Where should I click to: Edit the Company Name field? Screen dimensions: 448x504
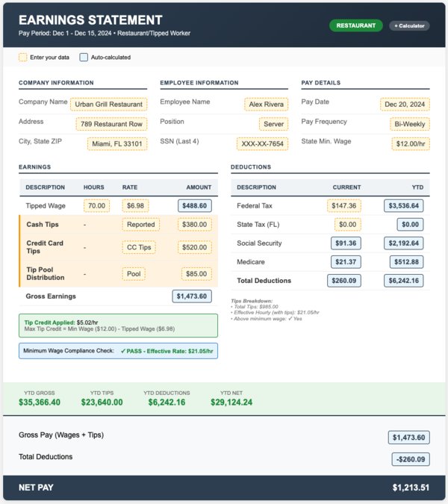click(108, 105)
